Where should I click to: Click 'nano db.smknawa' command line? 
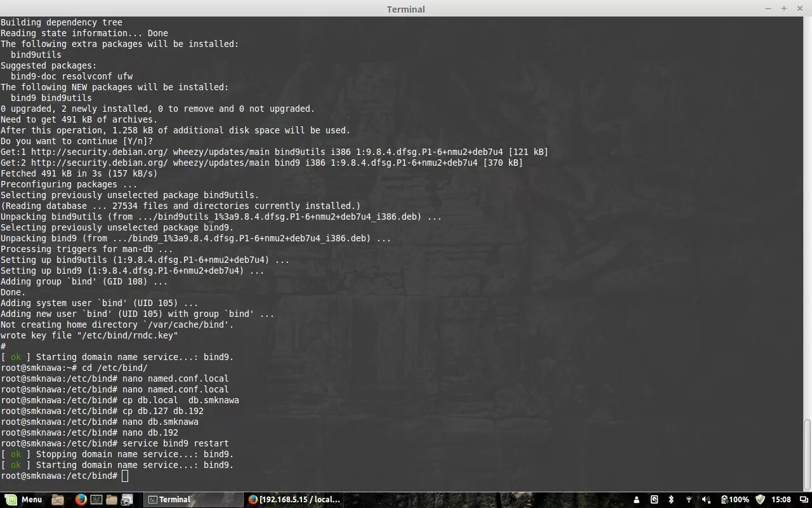click(x=100, y=422)
